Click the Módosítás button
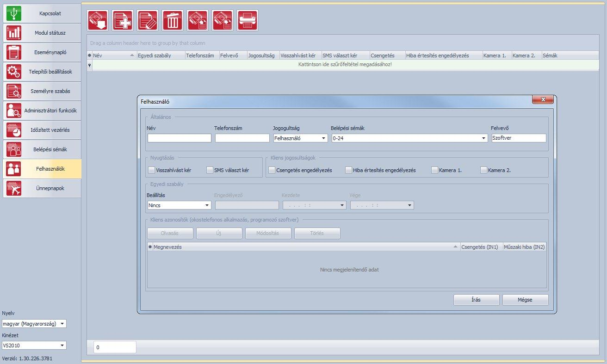The height and width of the screenshot is (364, 607). pos(268,233)
